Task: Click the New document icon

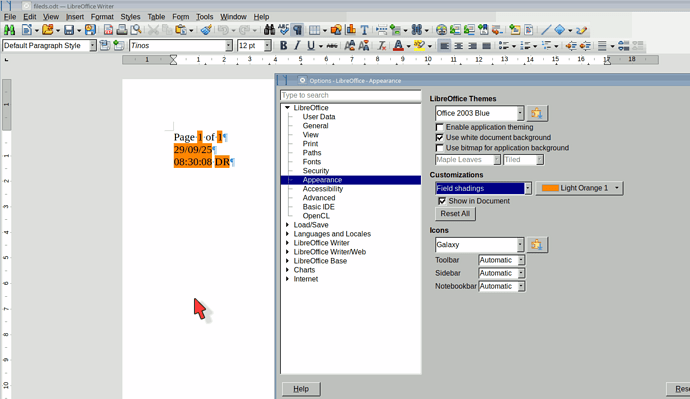Action: (27, 30)
